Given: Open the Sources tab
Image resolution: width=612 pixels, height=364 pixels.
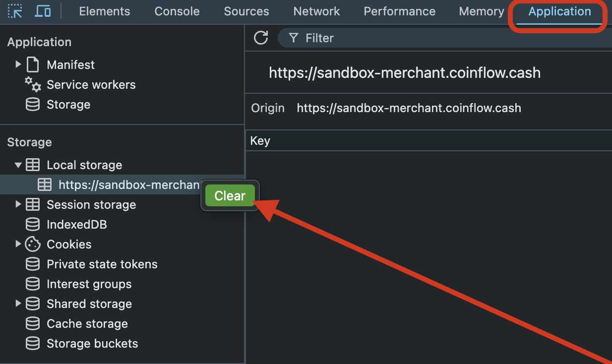Looking at the screenshot, I should (246, 11).
